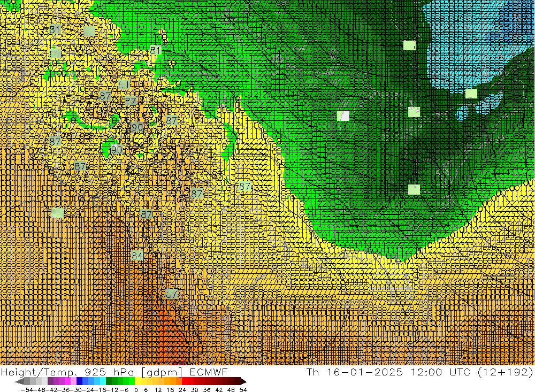Click the cyan swatch left of dark green
The width and height of the screenshot is (535, 392).
click(103, 381)
